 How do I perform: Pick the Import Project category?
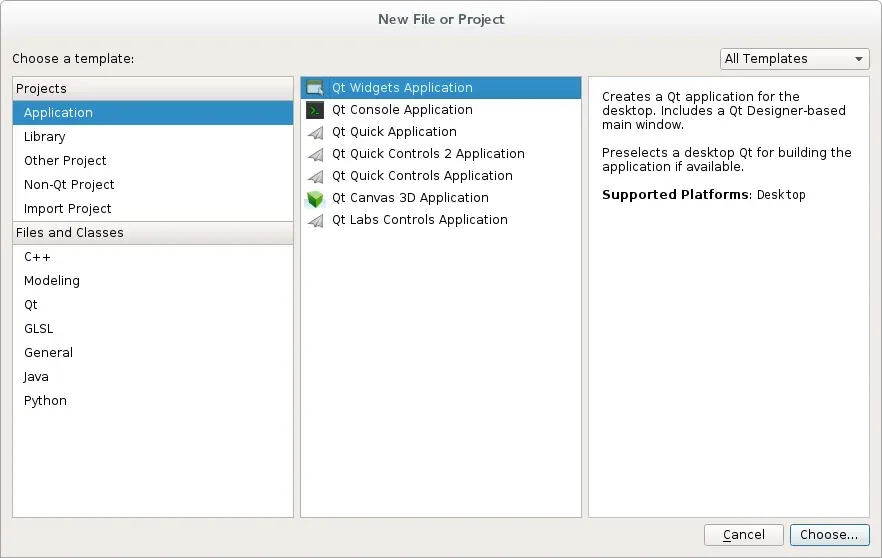point(68,209)
